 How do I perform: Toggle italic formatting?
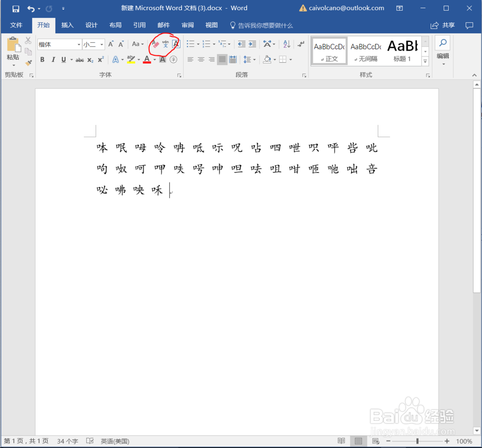click(x=53, y=60)
